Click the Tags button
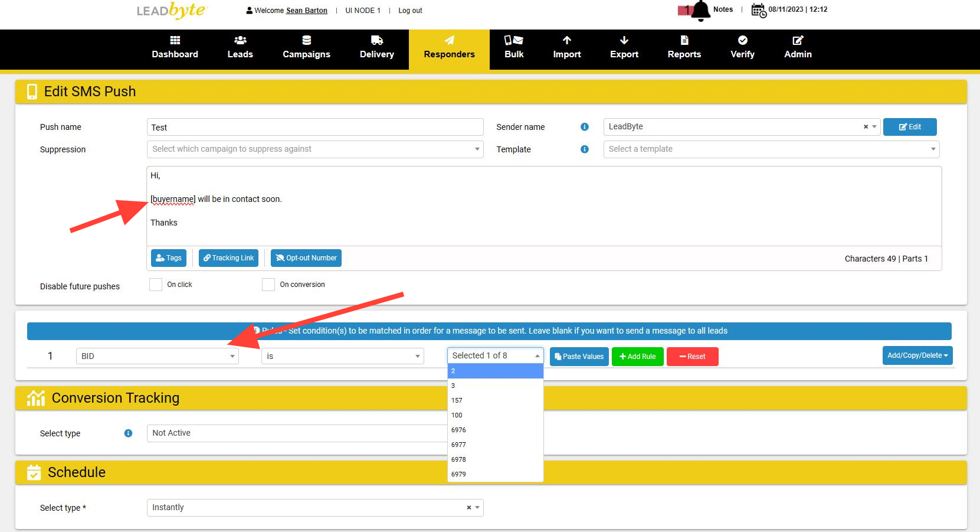The height and width of the screenshot is (532, 980). point(169,258)
